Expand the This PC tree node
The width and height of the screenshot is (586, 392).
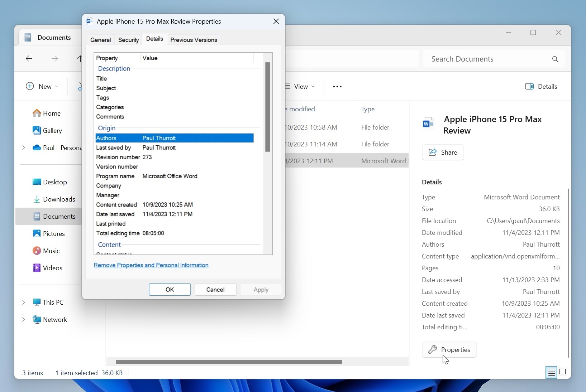click(x=24, y=303)
